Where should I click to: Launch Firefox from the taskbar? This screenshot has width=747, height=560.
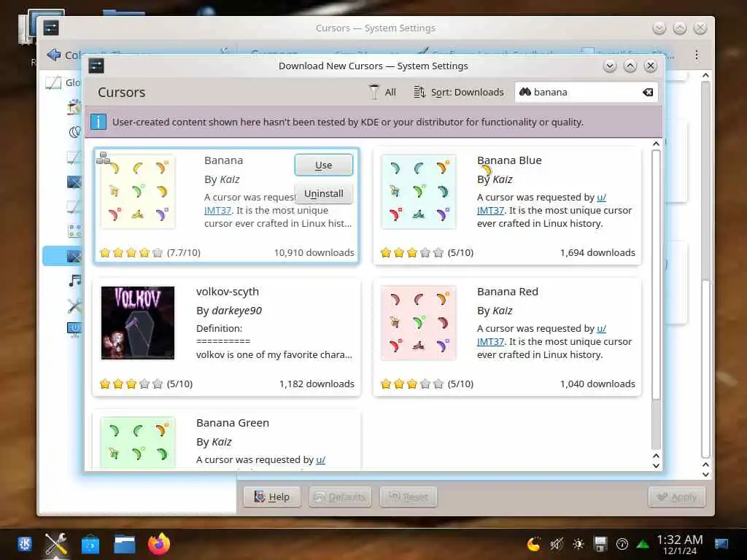point(158,544)
